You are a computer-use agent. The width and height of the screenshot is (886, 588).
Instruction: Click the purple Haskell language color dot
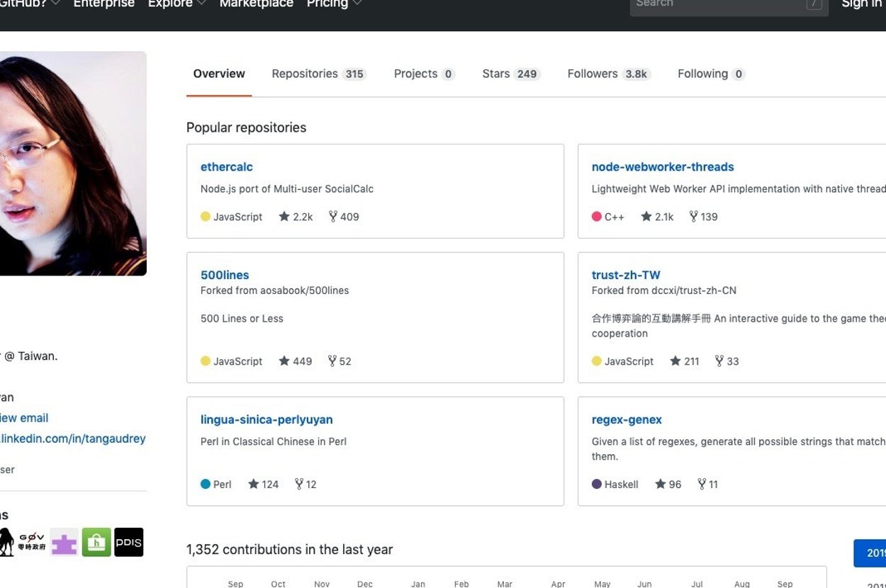pos(597,485)
